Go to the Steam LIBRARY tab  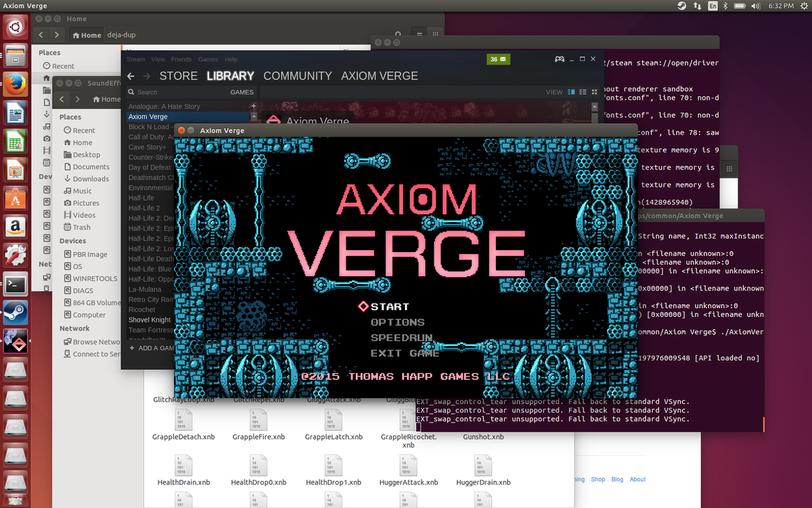231,76
